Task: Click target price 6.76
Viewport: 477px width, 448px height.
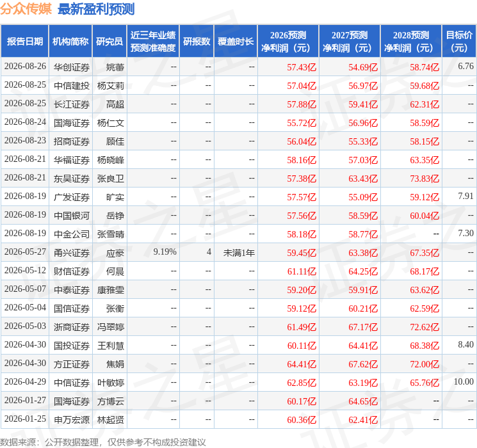Action: point(465,67)
